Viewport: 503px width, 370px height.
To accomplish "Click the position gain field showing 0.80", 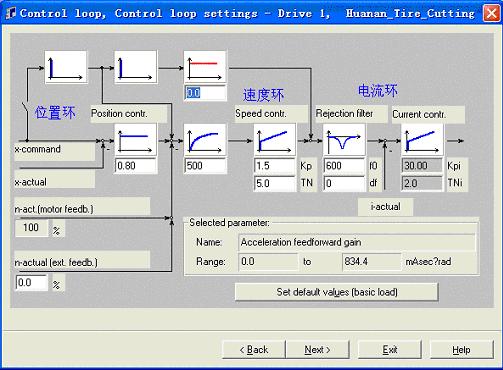I will click(136, 166).
